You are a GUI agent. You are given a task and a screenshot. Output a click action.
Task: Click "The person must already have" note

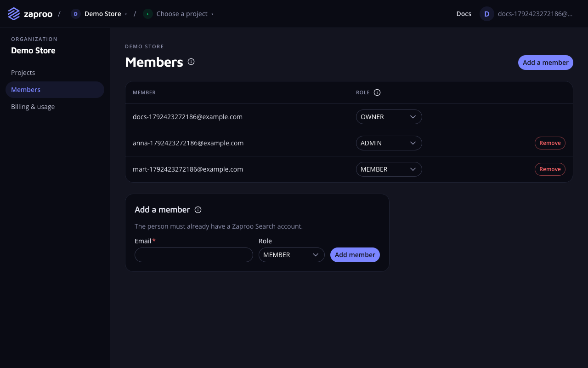[x=219, y=226]
